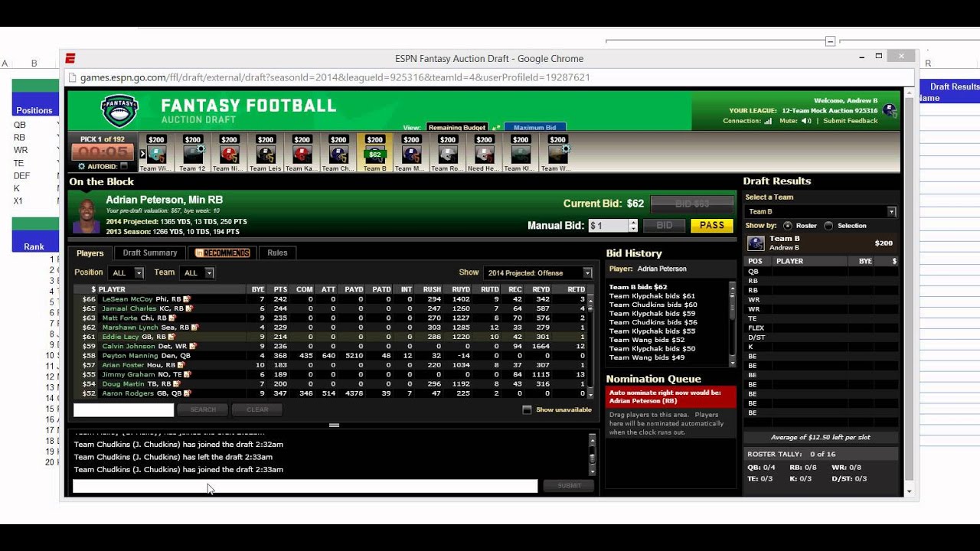This screenshot has height=551, width=980.
Task: Click the CLEAR button
Action: point(257,409)
